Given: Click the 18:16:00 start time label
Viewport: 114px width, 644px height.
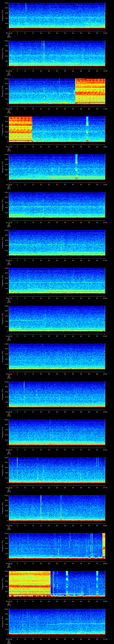Looking at the screenshot, I should pos(9,109).
